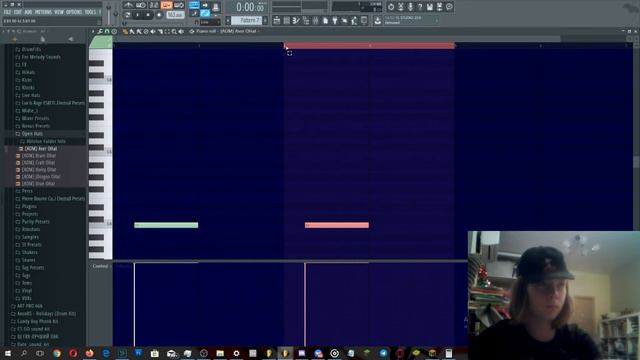Click the previous pattern arrow
This screenshot has width=640, height=360.
228,20
